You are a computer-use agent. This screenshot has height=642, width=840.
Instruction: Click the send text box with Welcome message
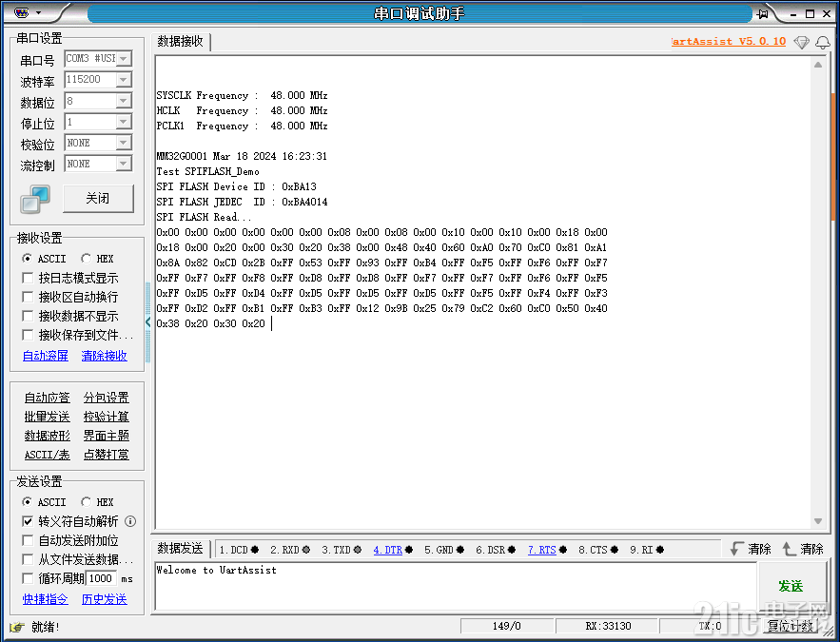coord(456,586)
